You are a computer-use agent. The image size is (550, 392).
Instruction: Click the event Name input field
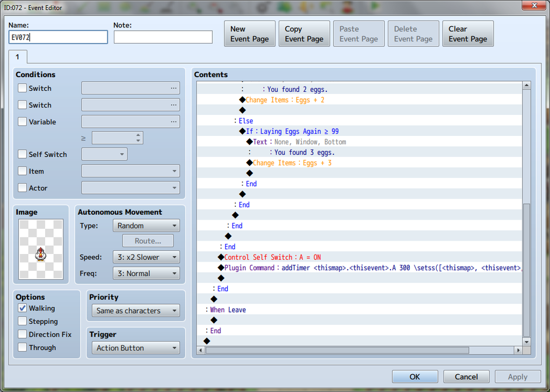pyautogui.click(x=58, y=37)
